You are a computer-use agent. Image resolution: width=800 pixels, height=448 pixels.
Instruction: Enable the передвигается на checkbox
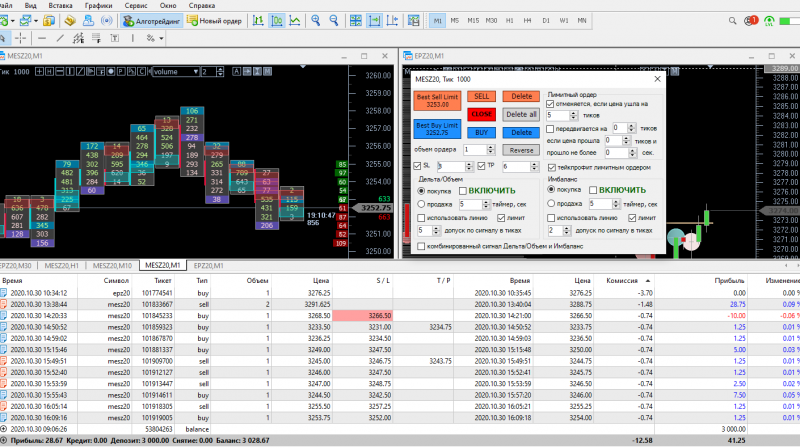[550, 129]
